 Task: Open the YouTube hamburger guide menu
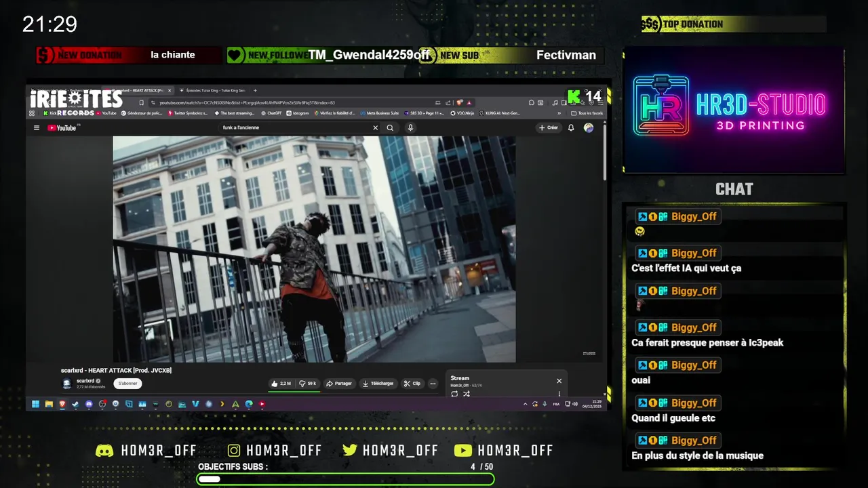point(37,127)
